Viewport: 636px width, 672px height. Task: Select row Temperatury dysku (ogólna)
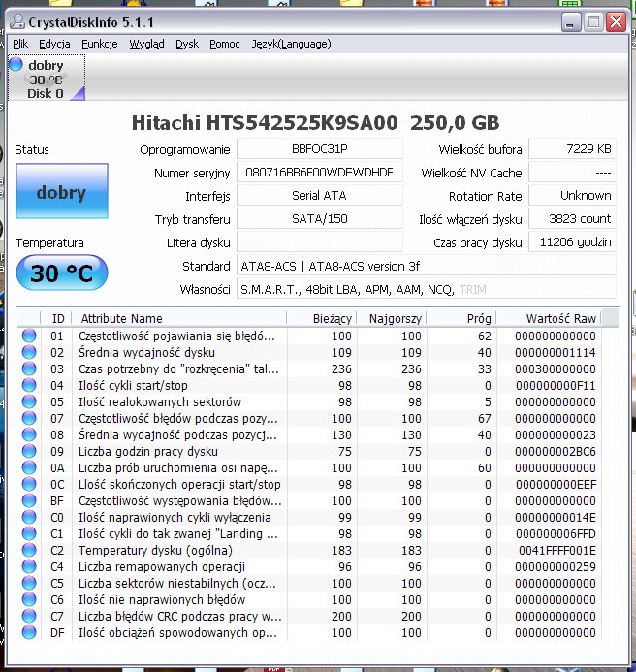click(309, 550)
